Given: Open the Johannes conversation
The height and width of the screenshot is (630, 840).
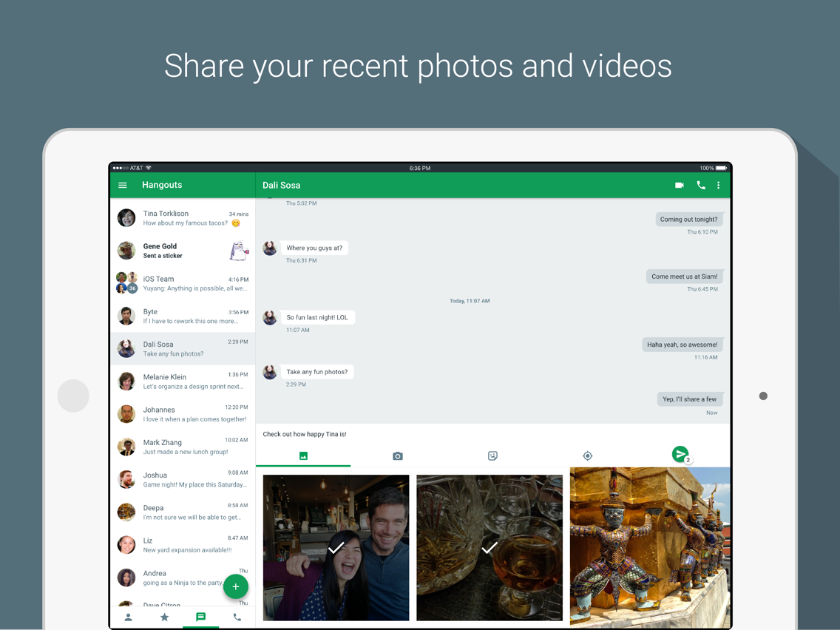Looking at the screenshot, I should [183, 414].
